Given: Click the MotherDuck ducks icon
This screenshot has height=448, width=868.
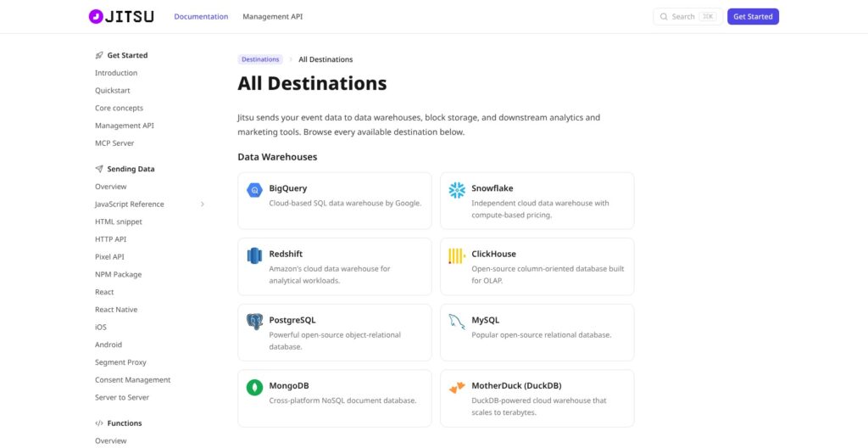Looking at the screenshot, I should (457, 387).
